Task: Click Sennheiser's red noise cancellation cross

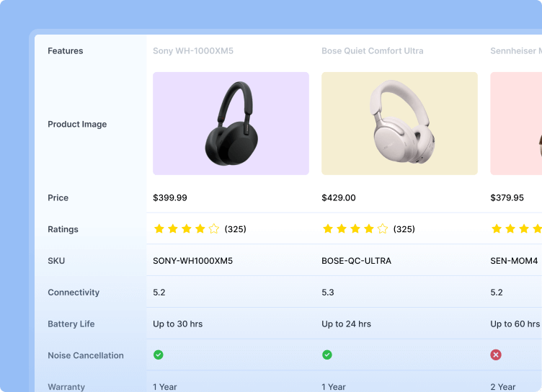Action: 496,355
